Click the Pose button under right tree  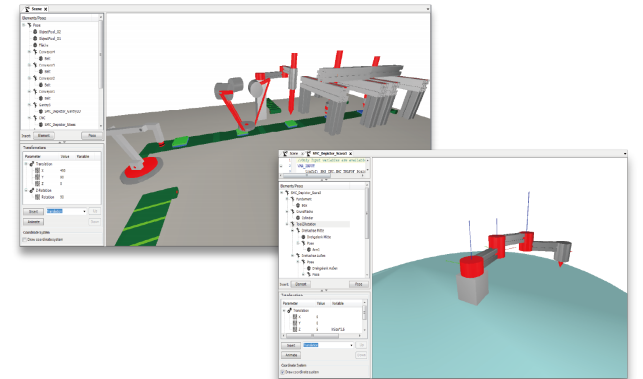[358, 284]
